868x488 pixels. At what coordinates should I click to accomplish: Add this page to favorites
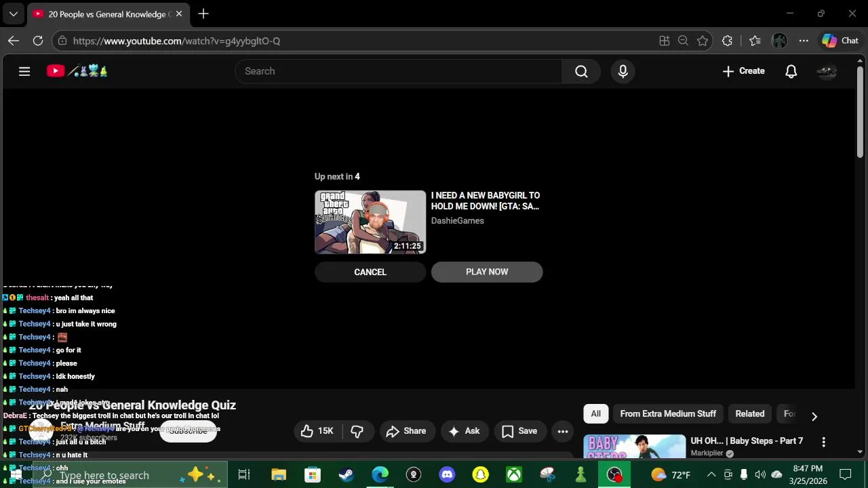point(703,41)
